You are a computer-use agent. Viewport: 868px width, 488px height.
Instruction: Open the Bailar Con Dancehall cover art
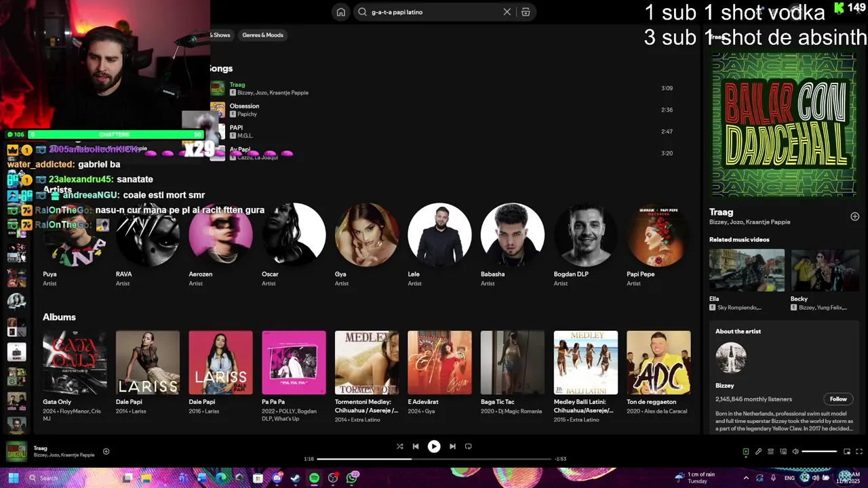tap(785, 125)
